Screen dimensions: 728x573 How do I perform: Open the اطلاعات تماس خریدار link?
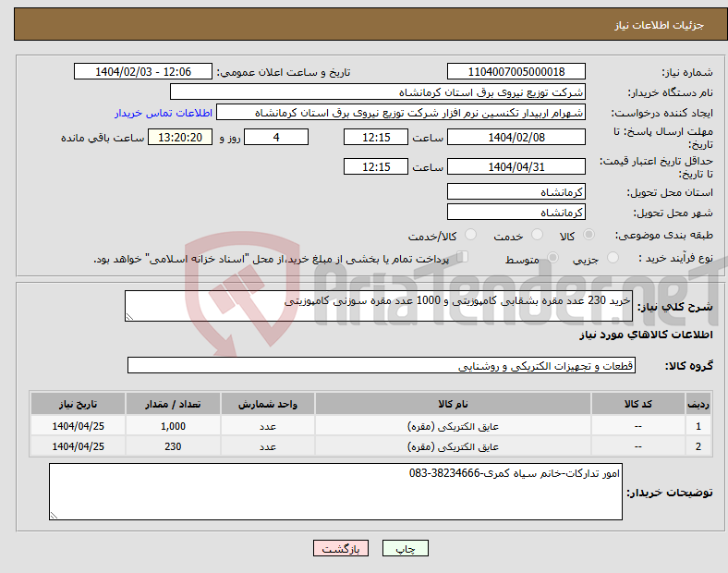click(164, 113)
